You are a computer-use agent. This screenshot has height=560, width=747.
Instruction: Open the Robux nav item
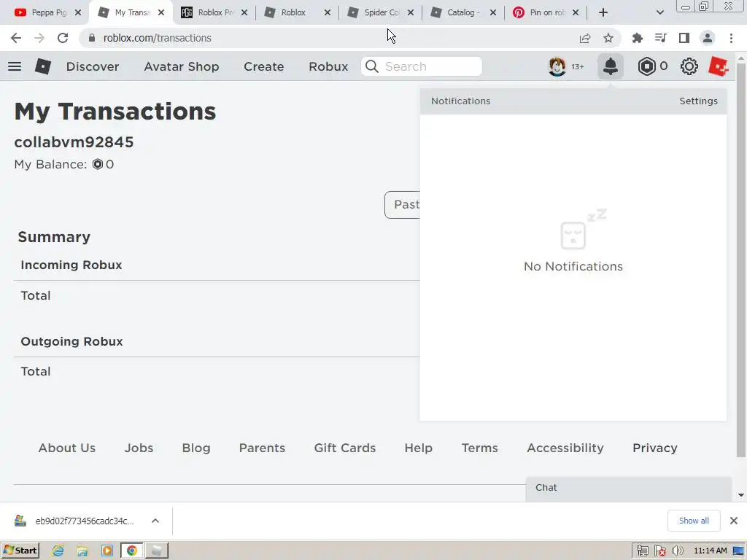click(x=328, y=66)
